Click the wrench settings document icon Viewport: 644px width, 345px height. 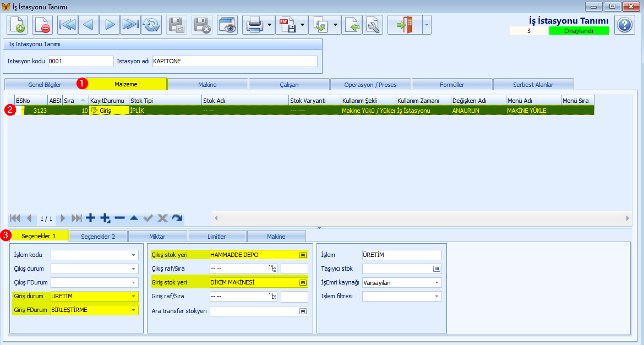[373, 25]
